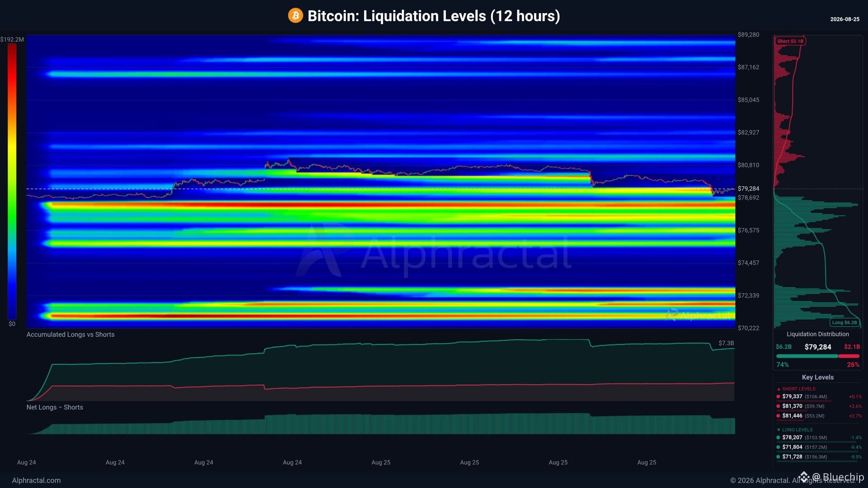Viewport: 868px width, 488px height.
Task: Click the "SHORT LEVELS" section label
Action: point(798,389)
